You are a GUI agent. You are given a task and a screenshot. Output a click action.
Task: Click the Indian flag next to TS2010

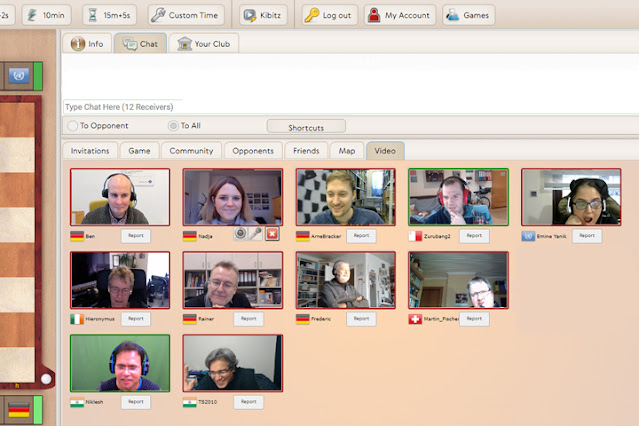coord(189,402)
